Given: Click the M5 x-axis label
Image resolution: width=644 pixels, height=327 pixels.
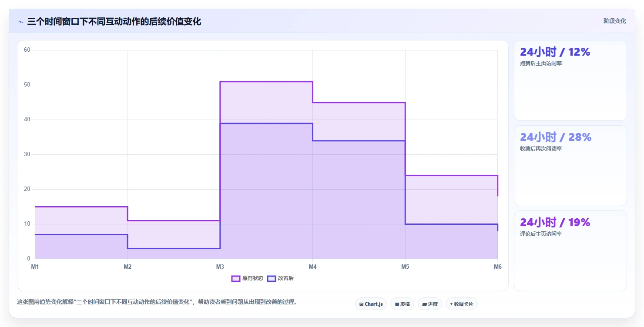Looking at the screenshot, I should tap(405, 267).
